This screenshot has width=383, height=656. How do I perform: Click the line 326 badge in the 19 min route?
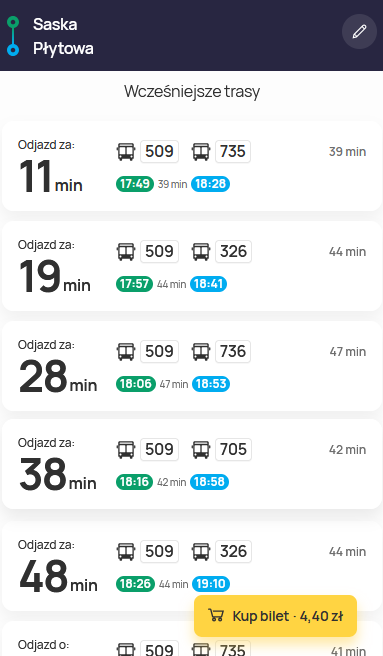(x=234, y=251)
